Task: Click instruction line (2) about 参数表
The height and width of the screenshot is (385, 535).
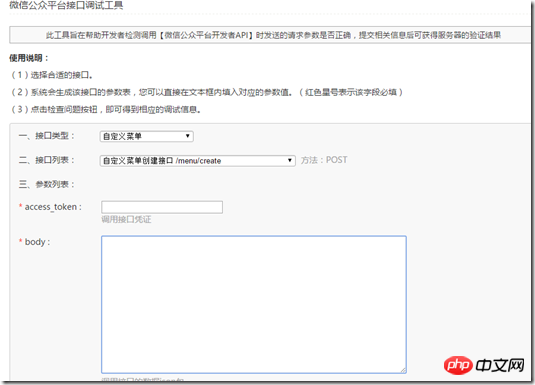Action: 207,92
